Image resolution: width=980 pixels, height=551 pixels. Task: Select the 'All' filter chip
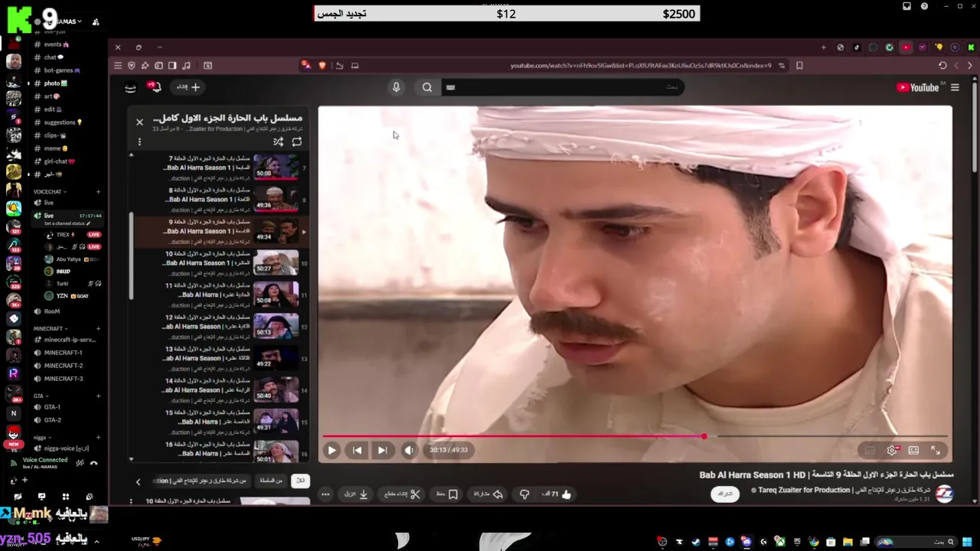coord(300,481)
